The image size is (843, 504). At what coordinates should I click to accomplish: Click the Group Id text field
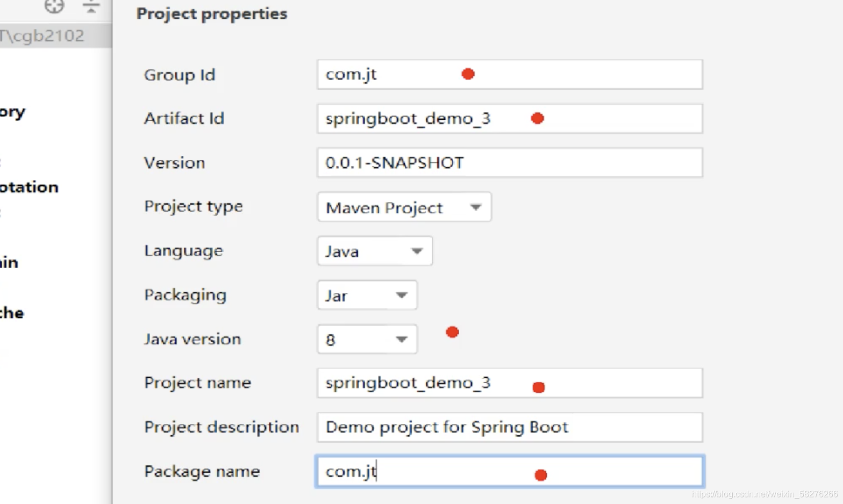coord(509,74)
